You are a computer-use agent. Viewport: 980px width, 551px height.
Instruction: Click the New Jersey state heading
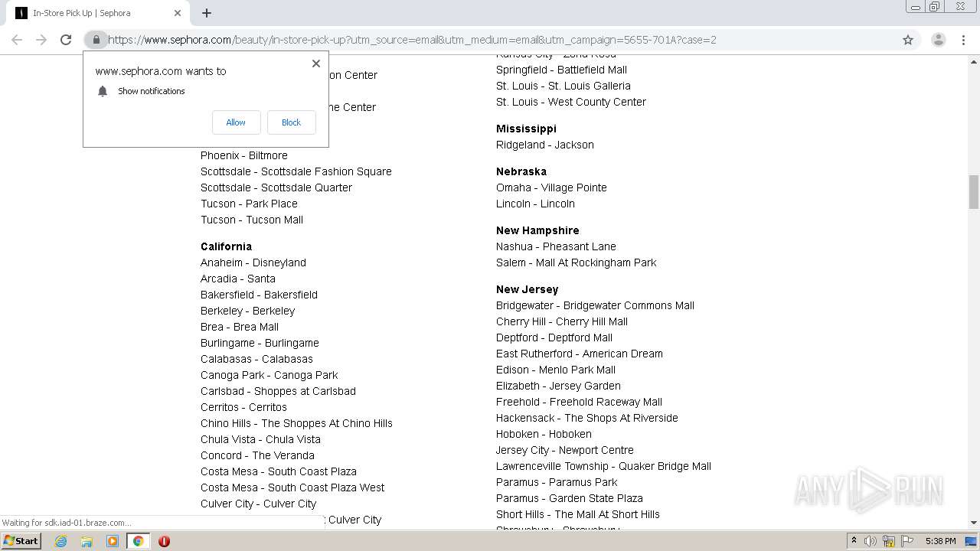click(x=528, y=289)
